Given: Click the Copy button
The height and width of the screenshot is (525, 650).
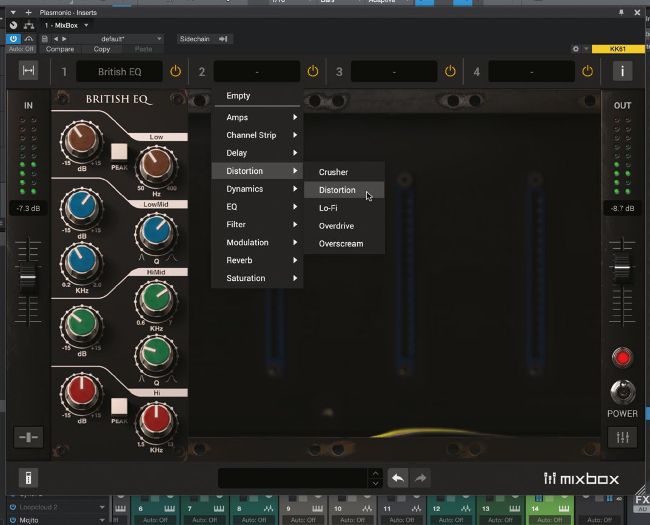Looking at the screenshot, I should coord(102,49).
